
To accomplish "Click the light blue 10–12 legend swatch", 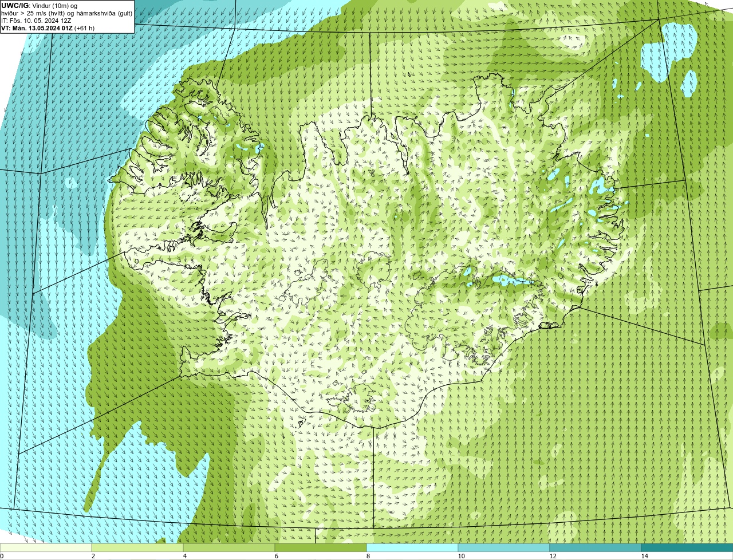I will coord(504,547).
